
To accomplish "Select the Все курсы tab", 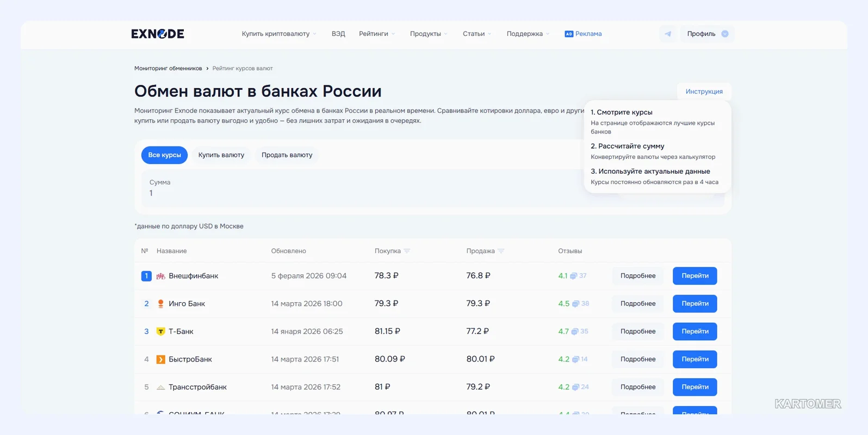I will click(x=164, y=155).
